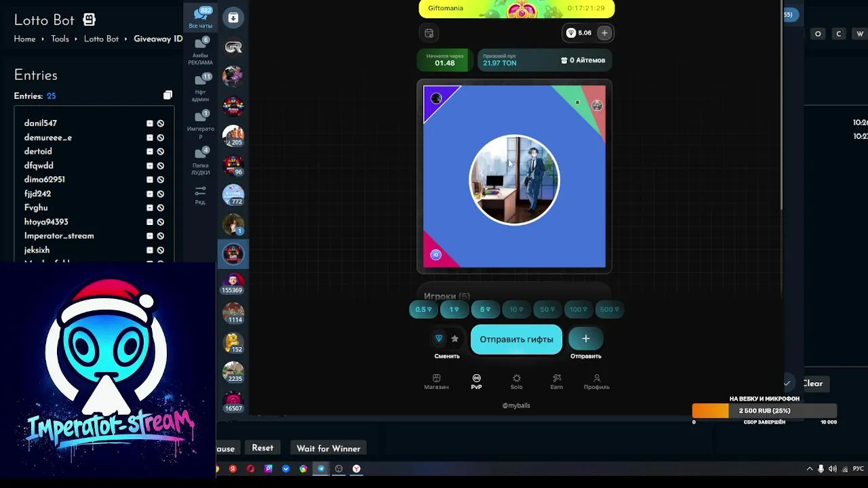Open the 'Профиль' tab
Screen dimensions: 868x488
[x=597, y=382]
